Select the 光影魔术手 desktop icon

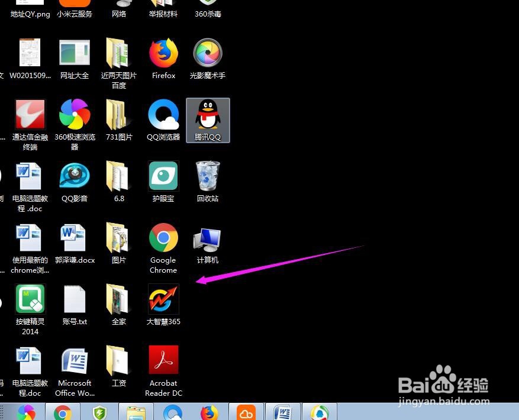coord(208,59)
